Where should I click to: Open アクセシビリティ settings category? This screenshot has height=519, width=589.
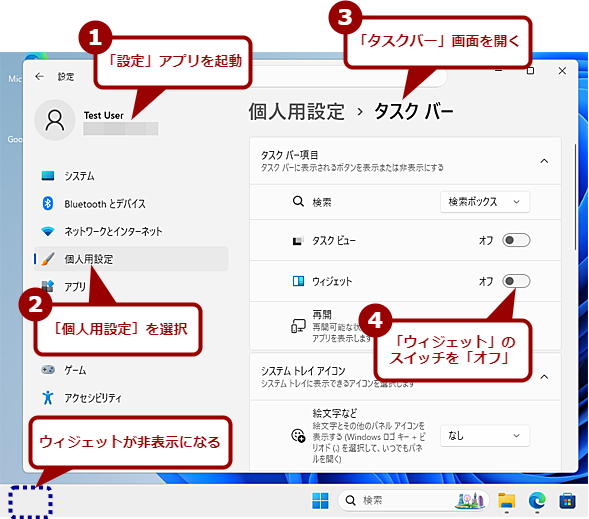pos(93,398)
